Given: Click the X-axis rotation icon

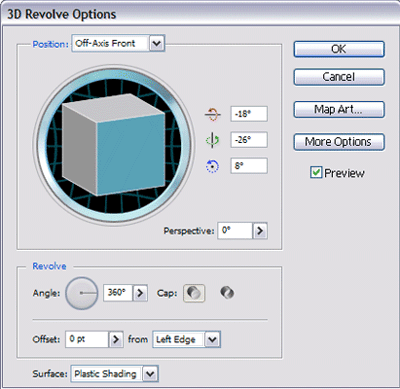Looking at the screenshot, I should pyautogui.click(x=212, y=114).
